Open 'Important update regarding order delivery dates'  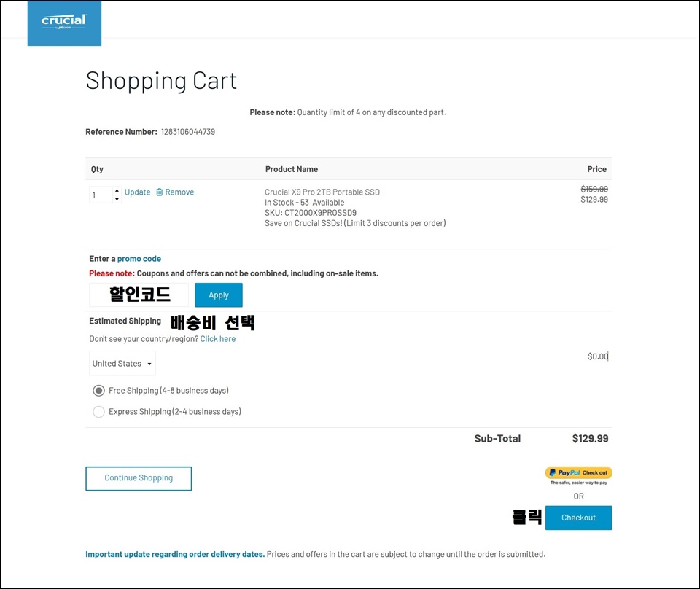(x=175, y=554)
